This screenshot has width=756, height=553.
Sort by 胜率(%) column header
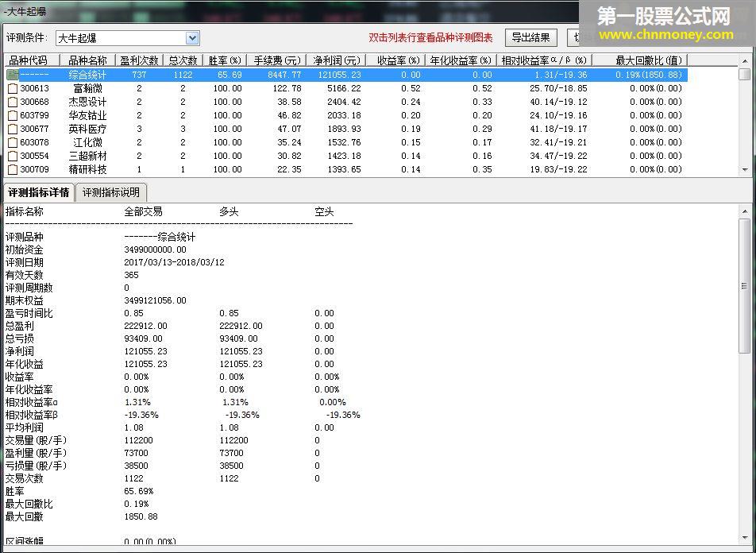[x=225, y=60]
